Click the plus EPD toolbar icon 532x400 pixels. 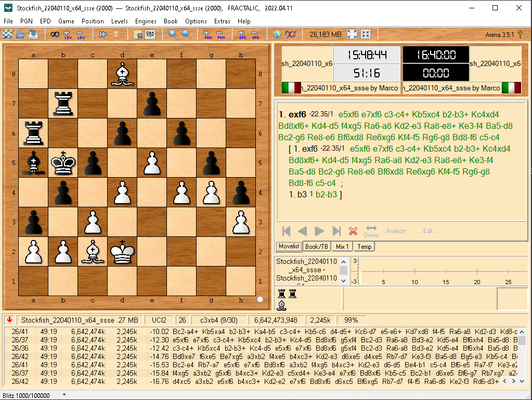coord(242,34)
